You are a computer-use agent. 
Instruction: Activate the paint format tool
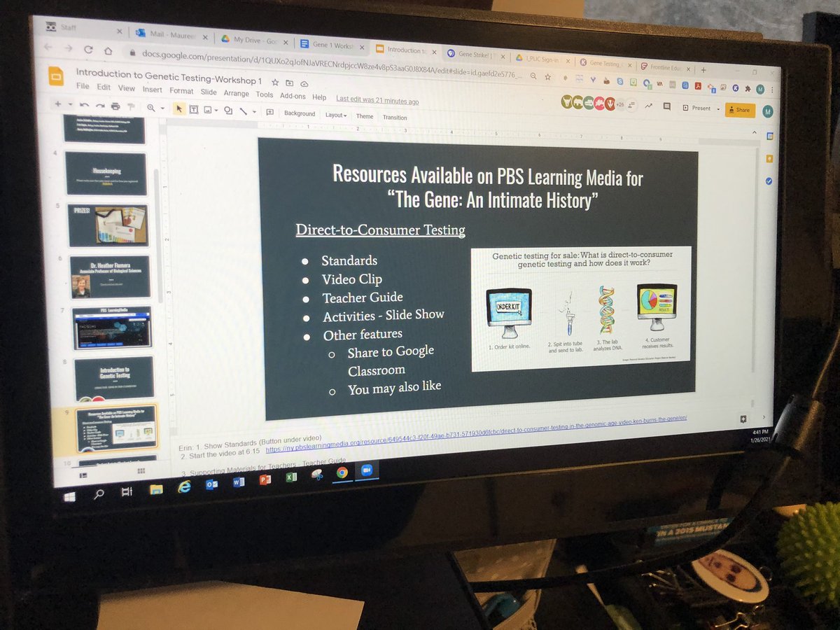pyautogui.click(x=130, y=106)
